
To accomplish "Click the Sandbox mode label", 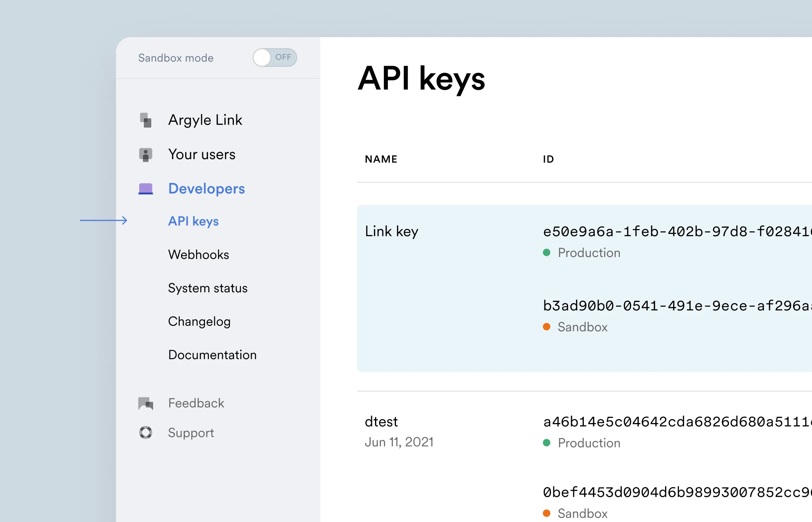I will coord(176,58).
